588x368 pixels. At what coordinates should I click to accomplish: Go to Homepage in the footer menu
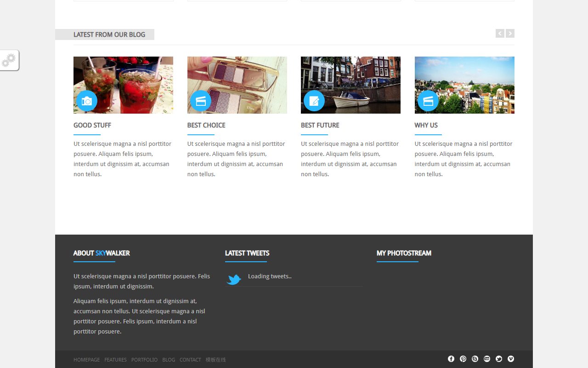tap(86, 360)
